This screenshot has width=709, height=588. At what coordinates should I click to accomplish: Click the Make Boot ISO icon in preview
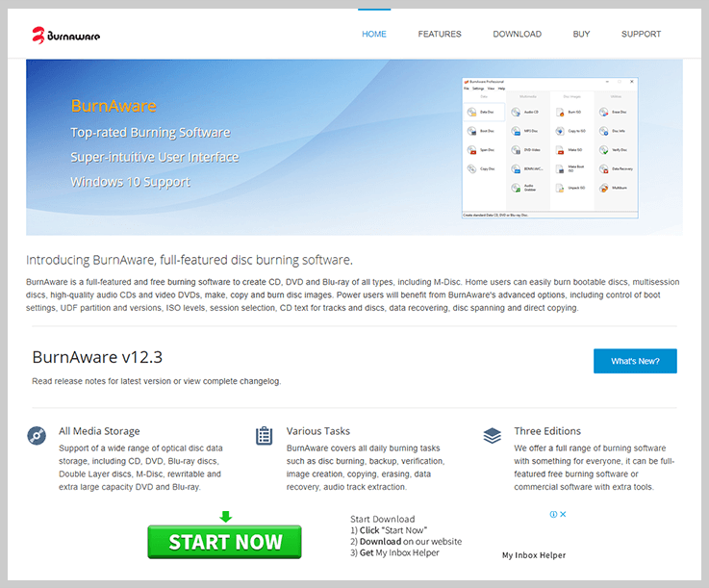coord(560,168)
